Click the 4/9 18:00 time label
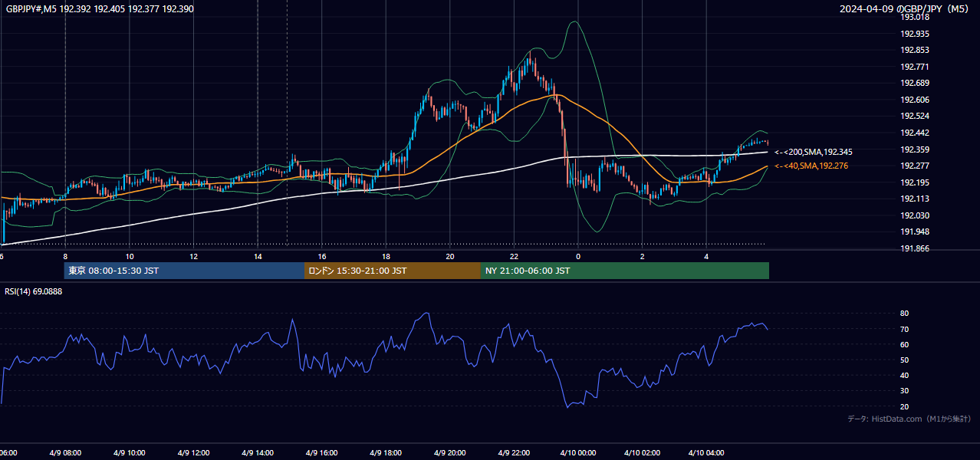The width and height of the screenshot is (980, 460). (386, 453)
